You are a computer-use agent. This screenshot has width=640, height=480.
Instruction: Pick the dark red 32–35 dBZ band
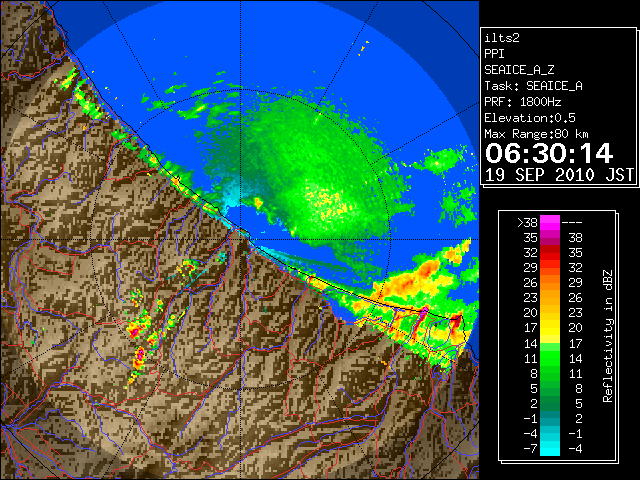click(x=550, y=253)
